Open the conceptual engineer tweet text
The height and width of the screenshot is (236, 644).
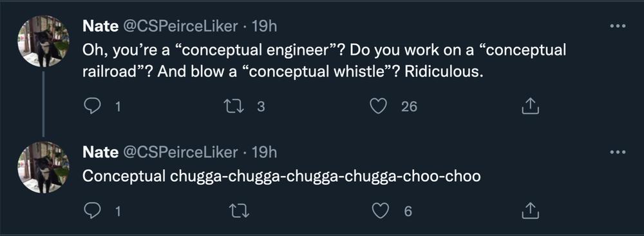click(324, 61)
